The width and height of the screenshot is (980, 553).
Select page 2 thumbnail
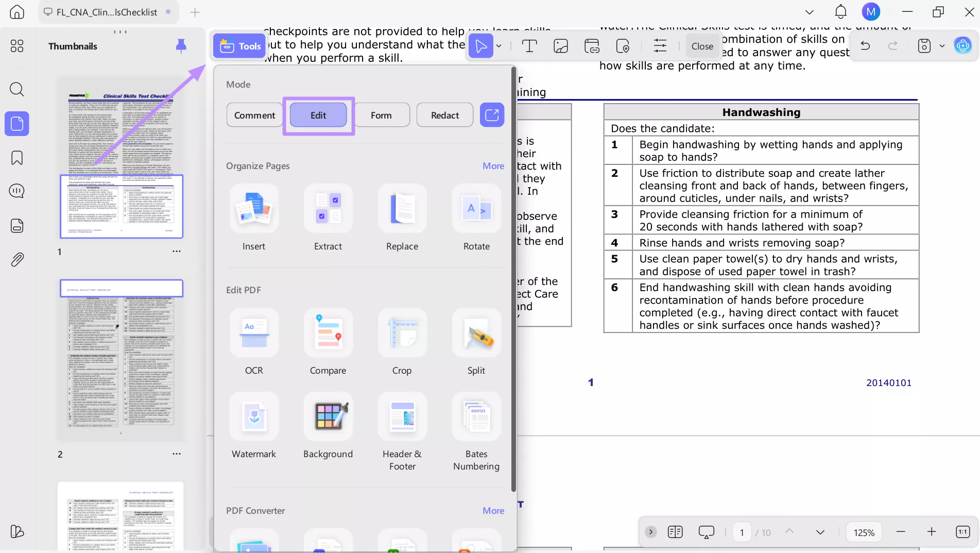click(x=121, y=360)
